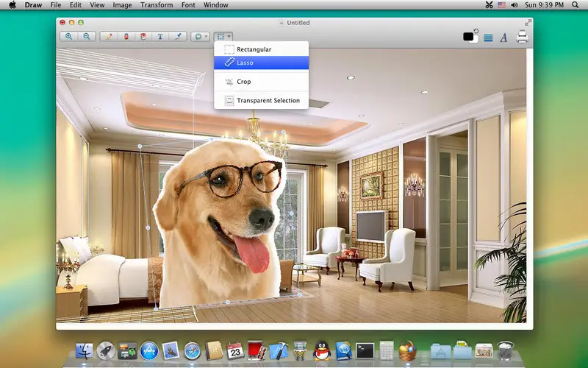Select the red eraser tool
The width and height of the screenshot is (588, 368).
[126, 36]
